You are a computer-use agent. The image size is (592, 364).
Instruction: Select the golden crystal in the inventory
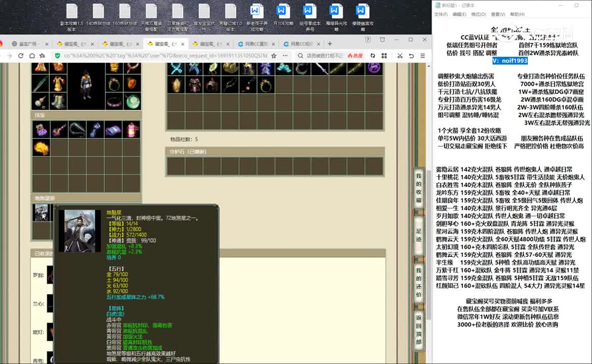[176, 85]
